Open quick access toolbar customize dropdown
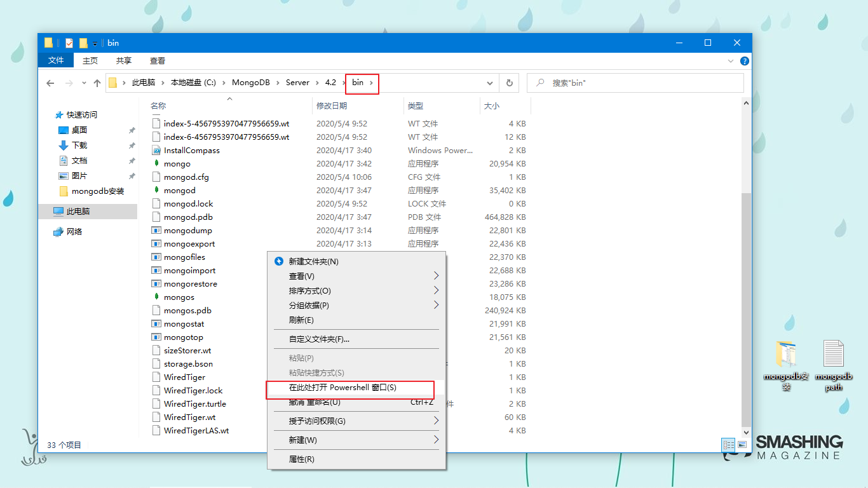 click(x=95, y=43)
